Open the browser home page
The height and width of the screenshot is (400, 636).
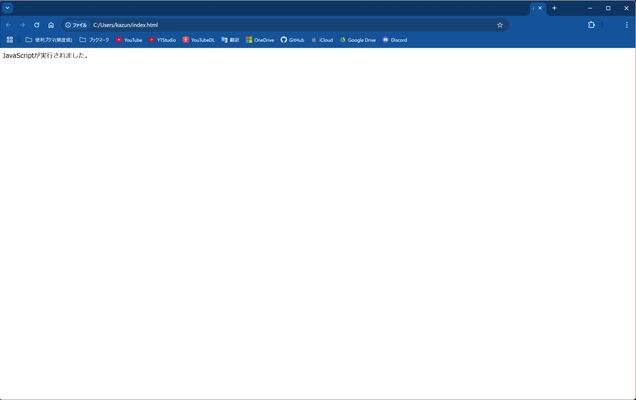tap(51, 25)
